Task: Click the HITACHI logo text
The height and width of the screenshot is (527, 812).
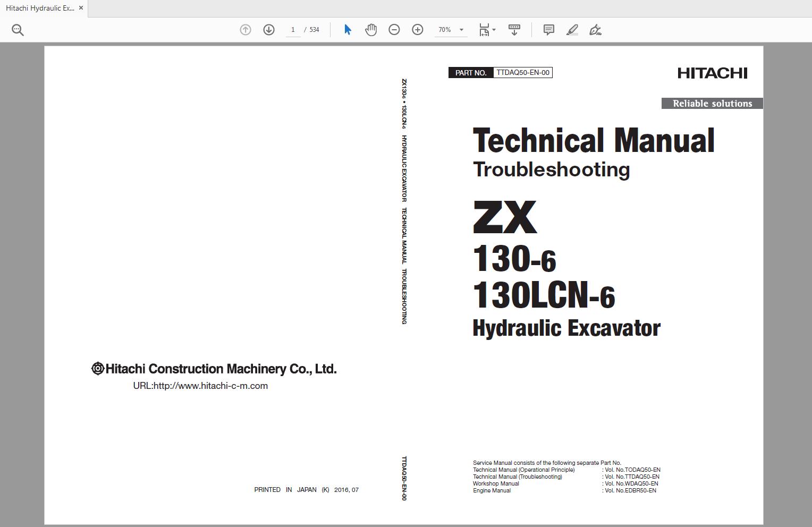Action: (713, 73)
